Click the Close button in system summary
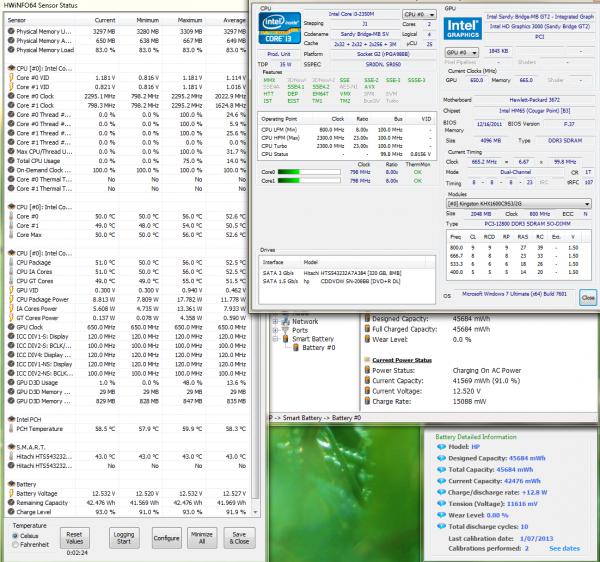600x562 pixels. pyautogui.click(x=588, y=297)
